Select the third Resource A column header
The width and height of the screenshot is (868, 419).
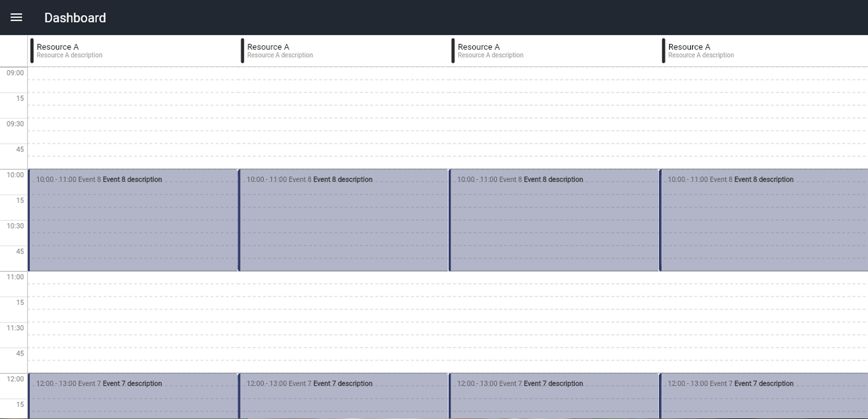point(490,51)
